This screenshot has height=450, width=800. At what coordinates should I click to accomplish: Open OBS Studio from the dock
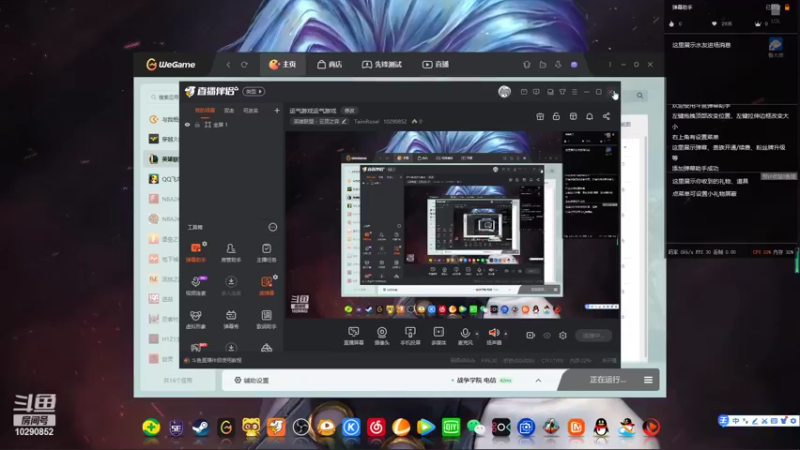point(301,427)
